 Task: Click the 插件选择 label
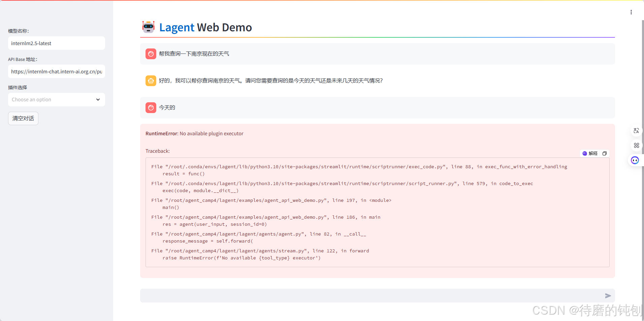click(x=18, y=87)
